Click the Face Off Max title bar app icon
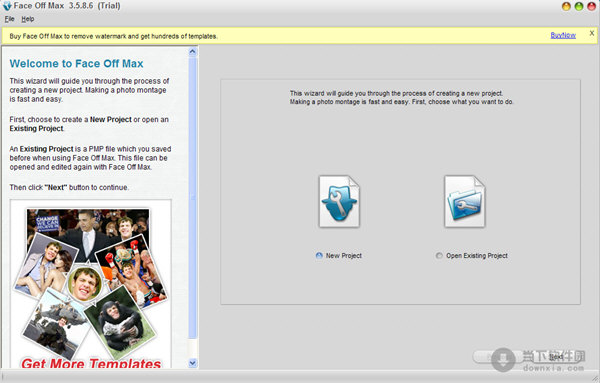 pos(7,6)
